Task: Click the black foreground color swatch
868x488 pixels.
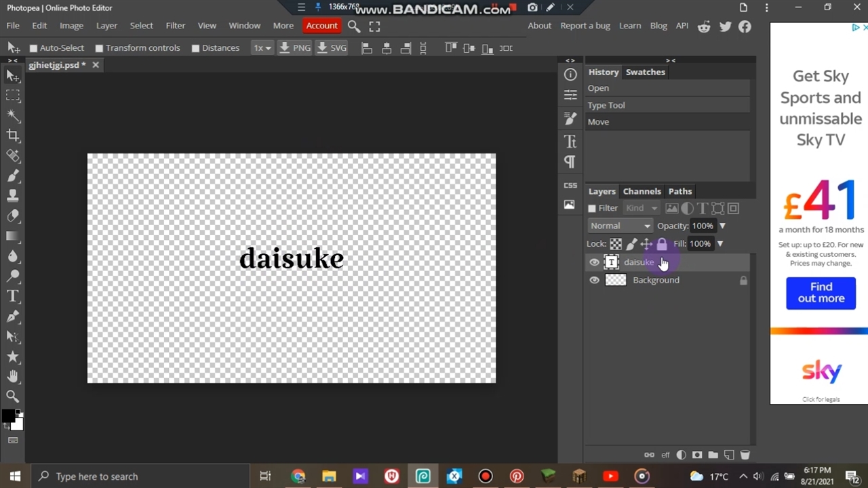Action: 8,416
